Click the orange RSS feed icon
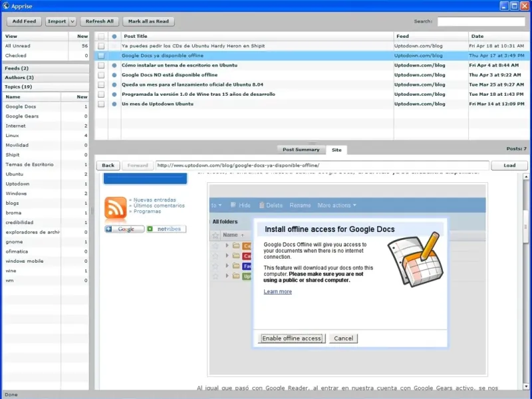The image size is (532, 399). point(115,207)
